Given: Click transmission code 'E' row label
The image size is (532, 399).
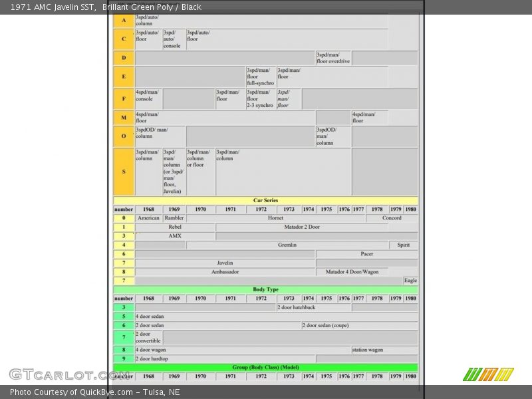Looking at the screenshot, I should 124,76.
